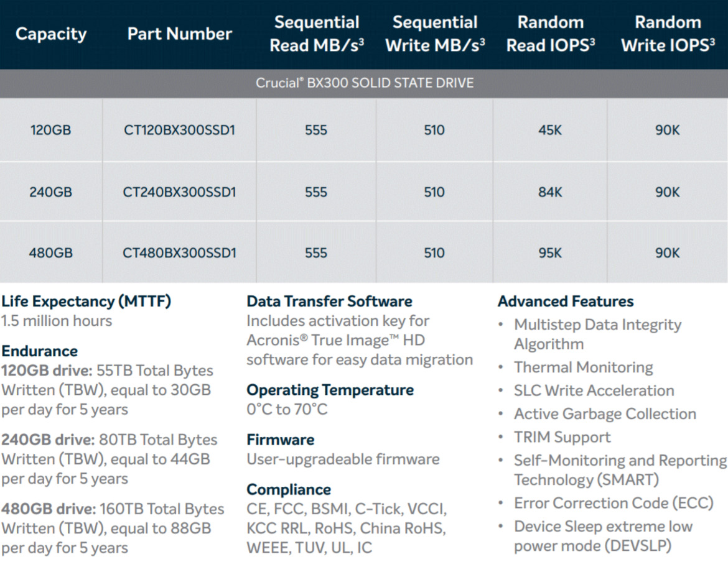This screenshot has height=567, width=728.
Task: Click the Life Expectancy (MTTF) heading
Action: 86,302
